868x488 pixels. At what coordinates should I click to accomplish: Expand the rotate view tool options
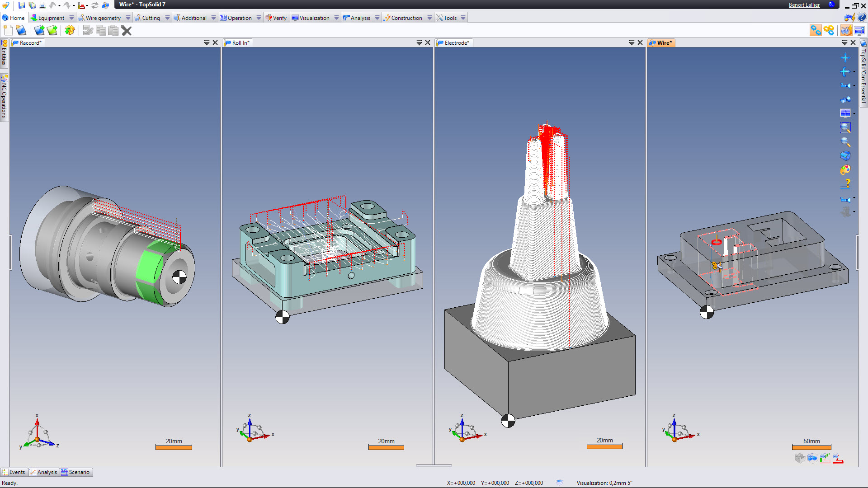coord(854,72)
